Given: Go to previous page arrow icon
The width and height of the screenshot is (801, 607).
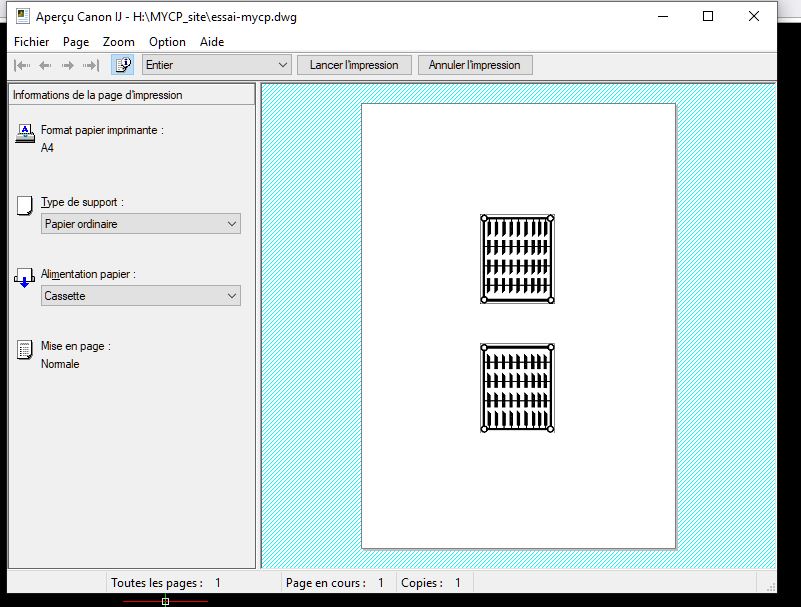Looking at the screenshot, I should click(45, 65).
